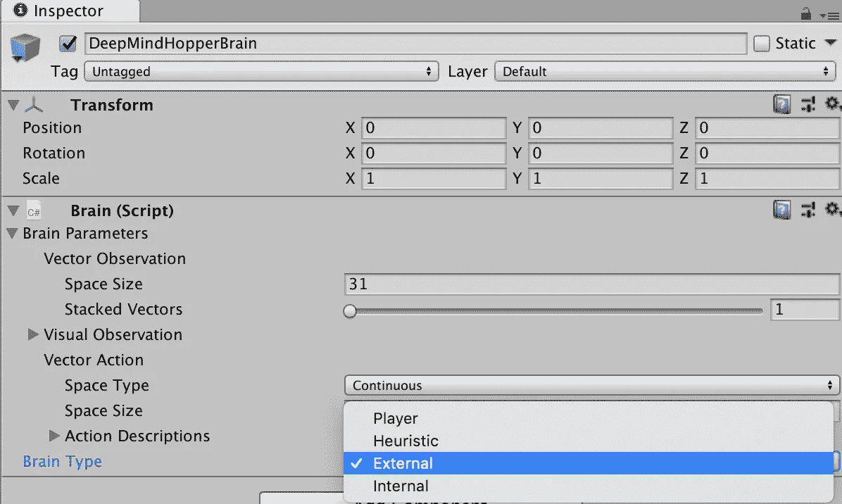Open Transform settings gear menu
This screenshot has height=504, width=842.
point(832,103)
